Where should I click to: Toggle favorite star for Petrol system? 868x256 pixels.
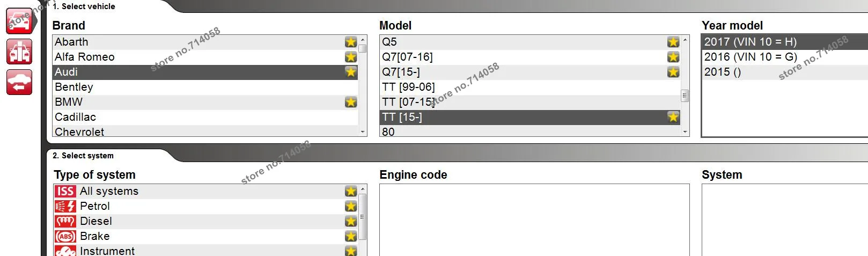(351, 206)
